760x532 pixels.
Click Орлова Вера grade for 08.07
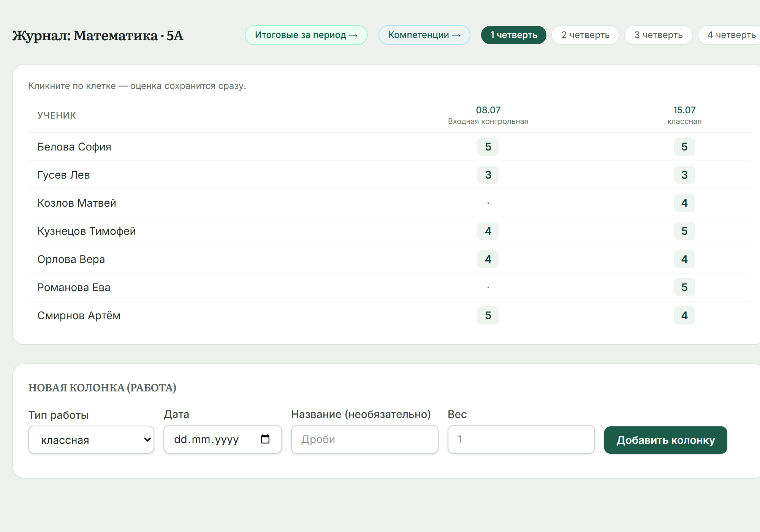(x=488, y=259)
